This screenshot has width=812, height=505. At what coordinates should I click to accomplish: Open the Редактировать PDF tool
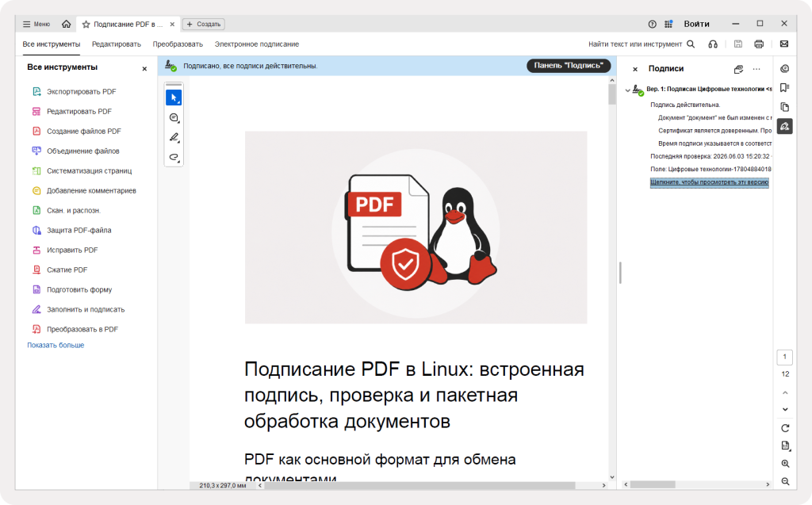(71, 111)
